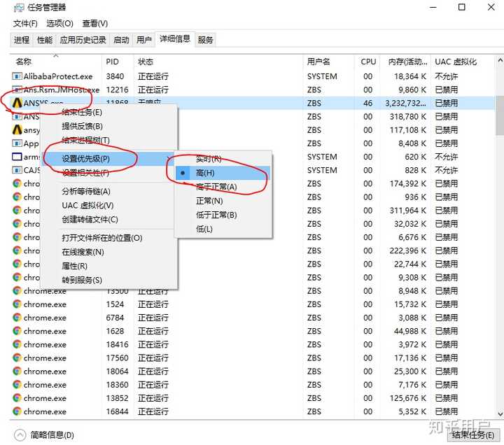Screen dimensions: 504x445
Task: Sort by the UAC 虚拟化 column header
Action: pyautogui.click(x=463, y=62)
